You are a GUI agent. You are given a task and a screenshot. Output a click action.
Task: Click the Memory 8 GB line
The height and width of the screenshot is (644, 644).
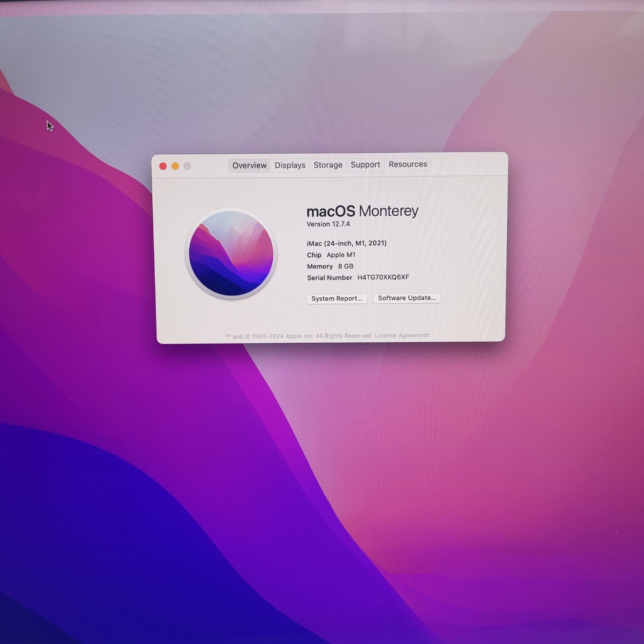pyautogui.click(x=330, y=267)
